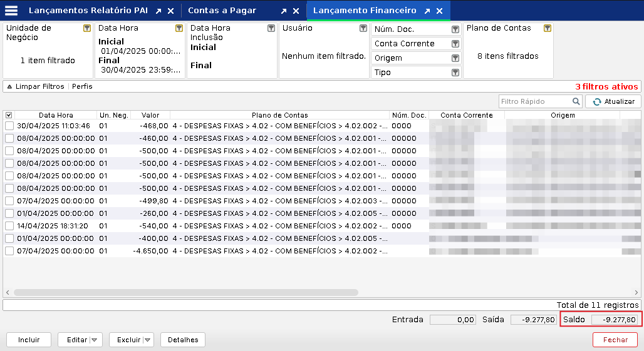Open Data Hora Inclusão filter icon

271,28
